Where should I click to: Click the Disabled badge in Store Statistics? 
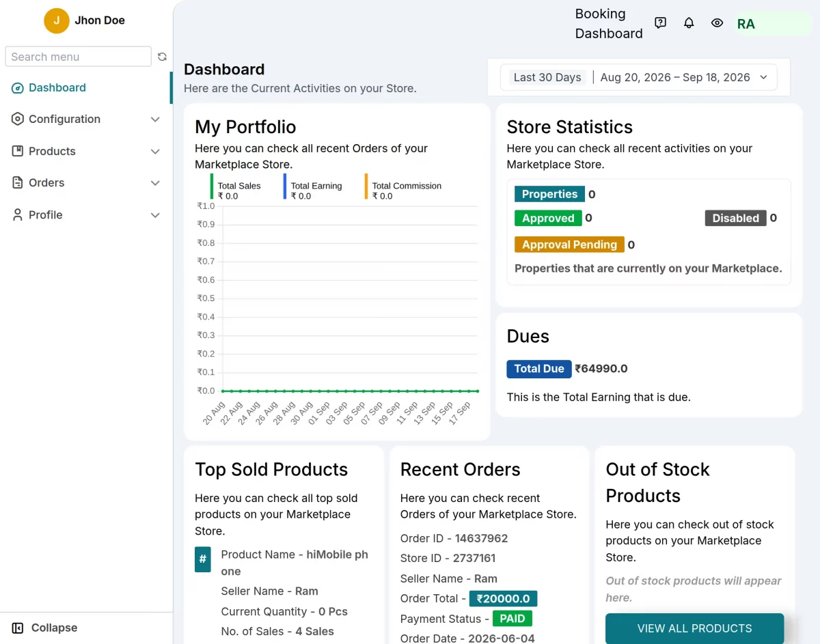735,218
